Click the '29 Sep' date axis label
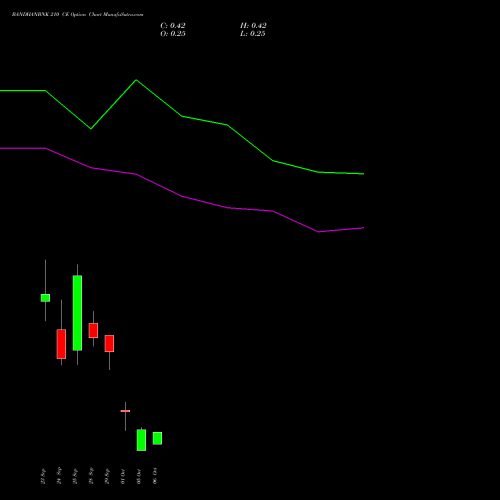 tap(107, 476)
